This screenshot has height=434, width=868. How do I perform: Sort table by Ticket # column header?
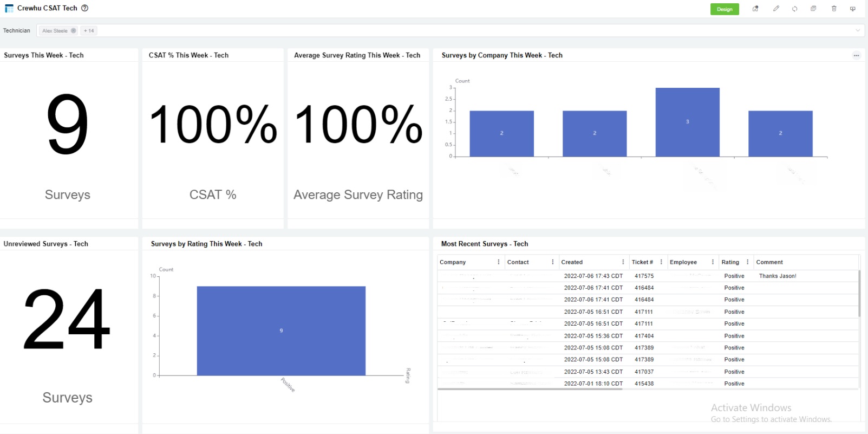click(642, 262)
